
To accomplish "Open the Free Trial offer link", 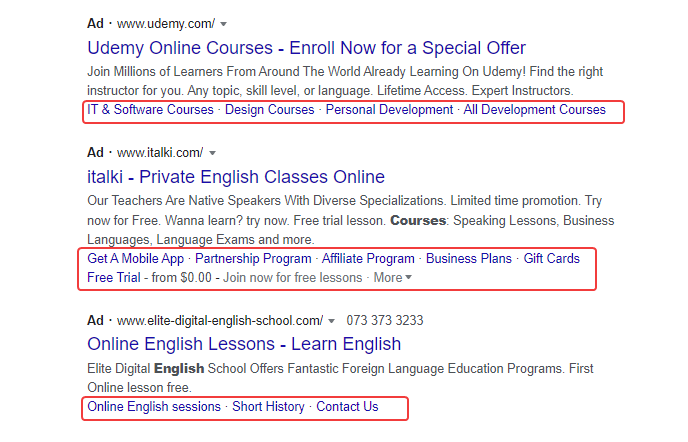I will 114,278.
